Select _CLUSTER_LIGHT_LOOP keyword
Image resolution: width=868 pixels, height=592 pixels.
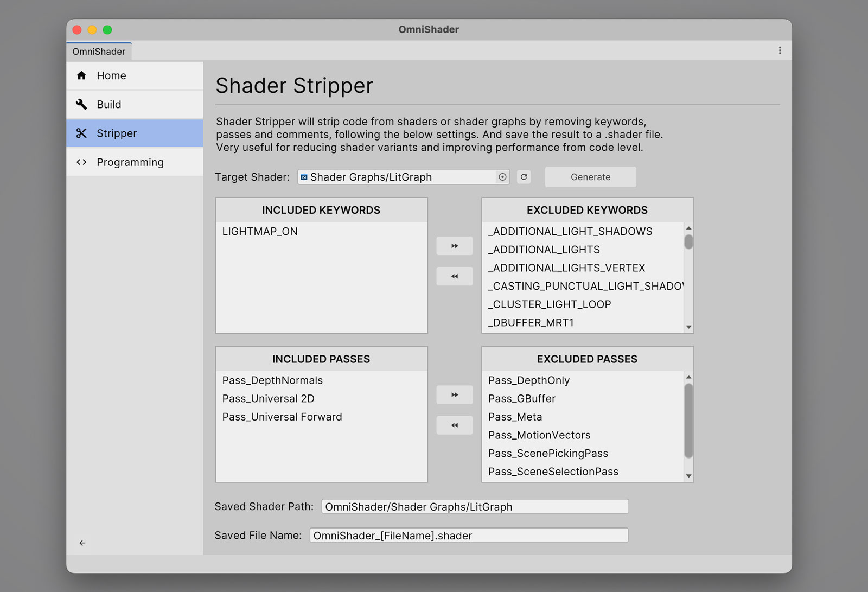(x=583, y=304)
